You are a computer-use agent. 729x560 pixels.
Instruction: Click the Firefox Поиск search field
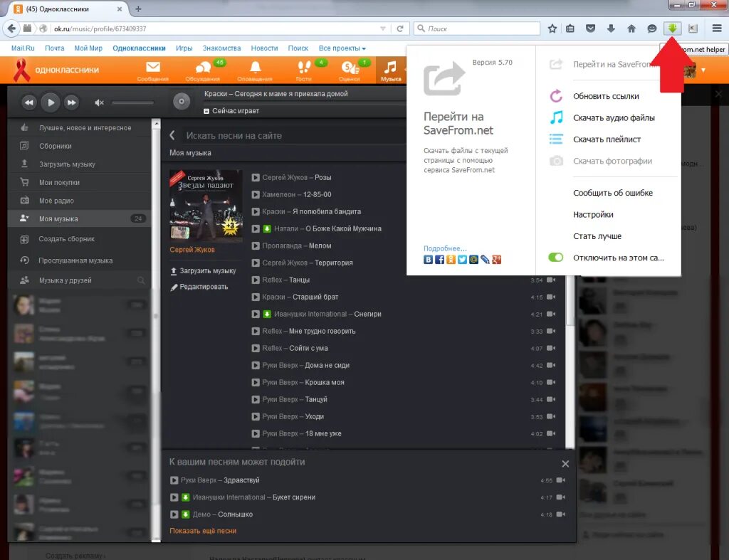(477, 28)
